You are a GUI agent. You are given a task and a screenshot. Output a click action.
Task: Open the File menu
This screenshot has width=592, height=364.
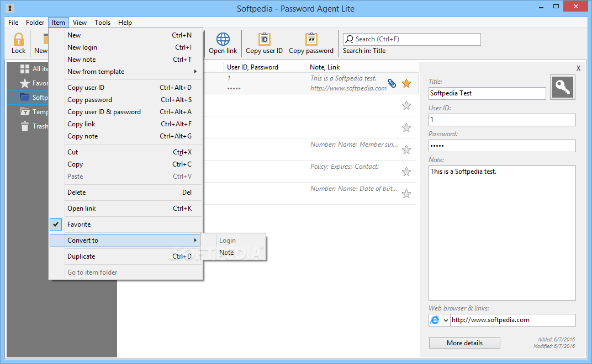tap(13, 22)
